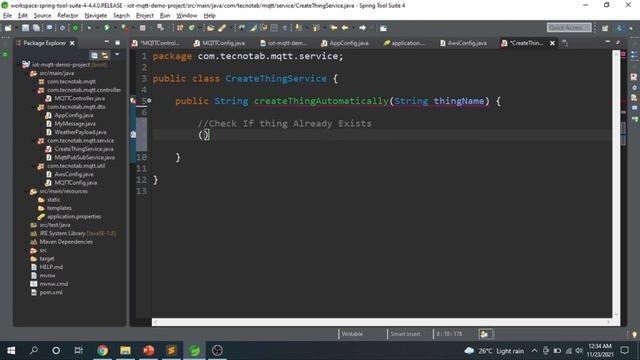Maximize the Package Explorer panel
Image resolution: width=640 pixels, height=360 pixels.
[118, 42]
